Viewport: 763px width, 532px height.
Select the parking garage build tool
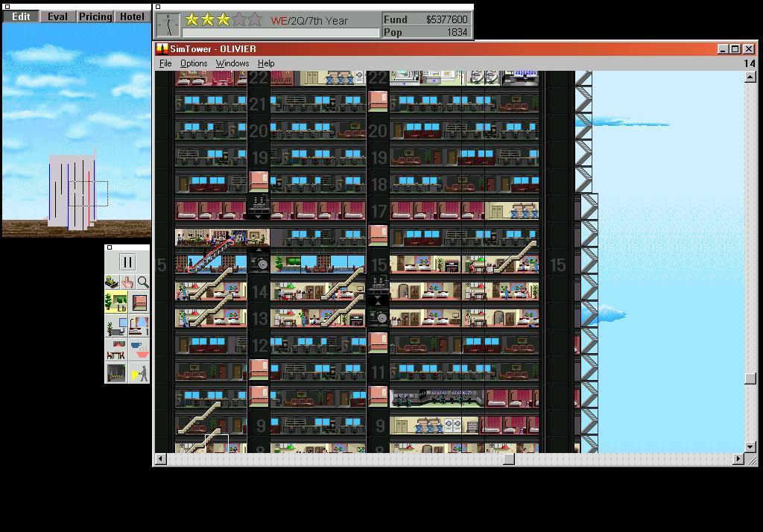point(116,373)
